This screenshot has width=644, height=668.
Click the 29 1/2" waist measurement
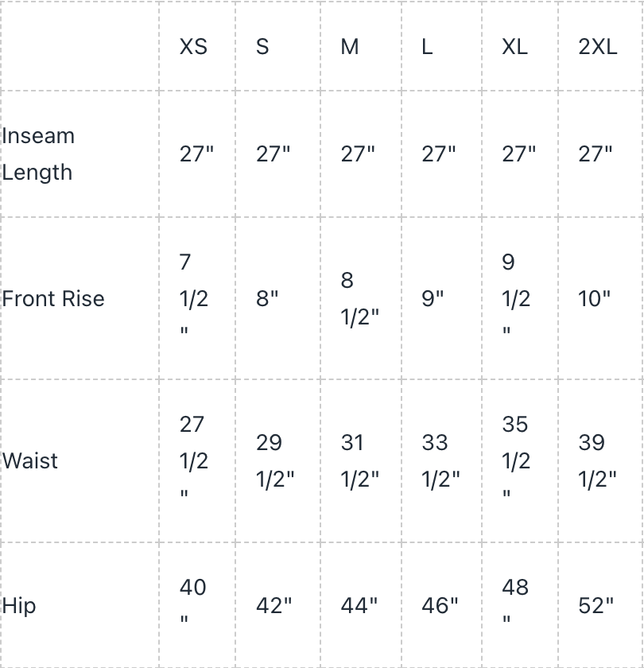tap(275, 460)
